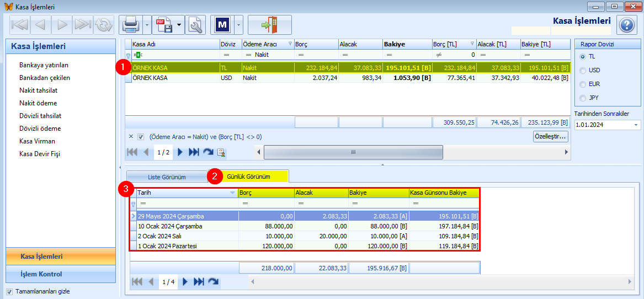Open Dövizli ödeme menu item
Image resolution: width=644 pixels, height=299 pixels.
coord(40,129)
